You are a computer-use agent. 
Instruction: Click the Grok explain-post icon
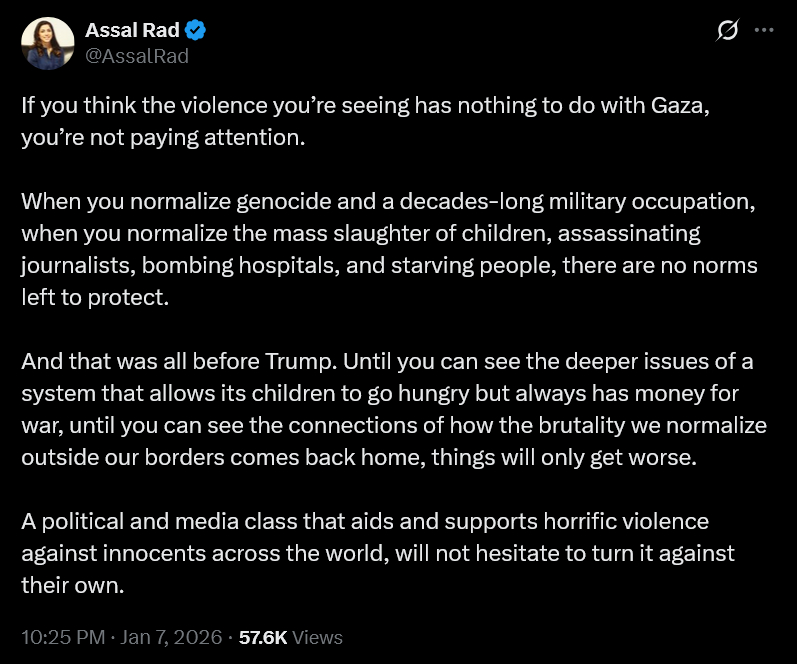[728, 31]
